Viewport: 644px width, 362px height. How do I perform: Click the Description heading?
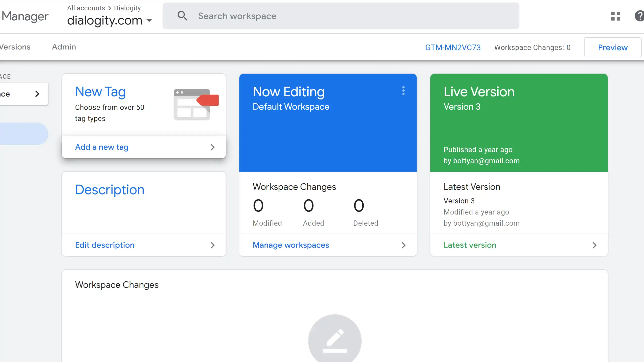pos(110,190)
